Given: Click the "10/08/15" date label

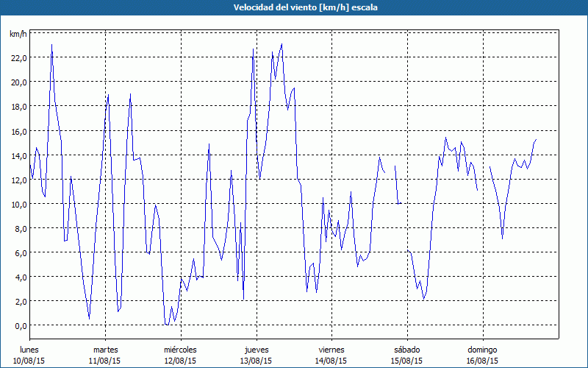Looking at the screenshot, I should click(x=29, y=361).
